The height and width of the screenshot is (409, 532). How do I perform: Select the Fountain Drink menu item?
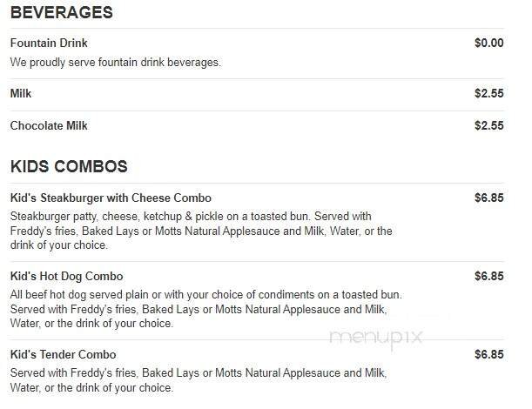coord(49,43)
